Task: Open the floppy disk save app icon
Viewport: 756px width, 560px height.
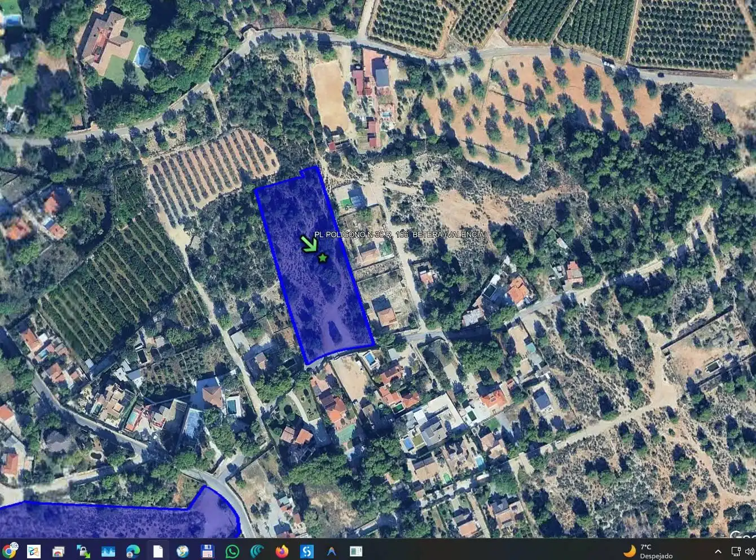Action: [207, 551]
